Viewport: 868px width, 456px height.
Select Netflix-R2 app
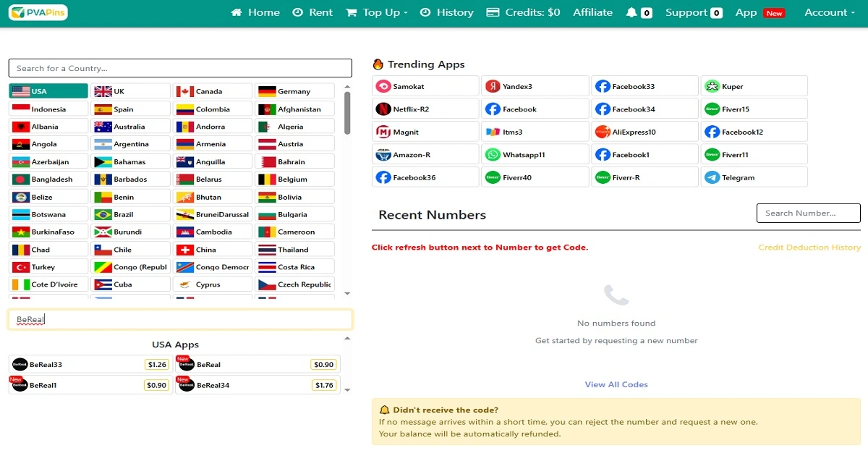(x=425, y=109)
